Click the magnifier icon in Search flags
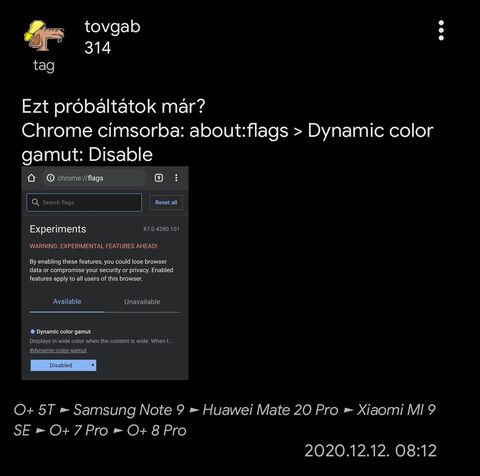This screenshot has height=476, width=480. click(x=35, y=202)
